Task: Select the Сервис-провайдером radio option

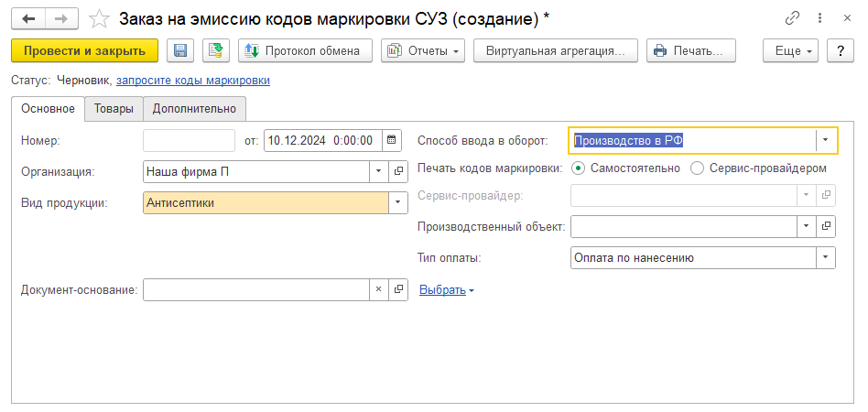Action: pyautogui.click(x=697, y=168)
